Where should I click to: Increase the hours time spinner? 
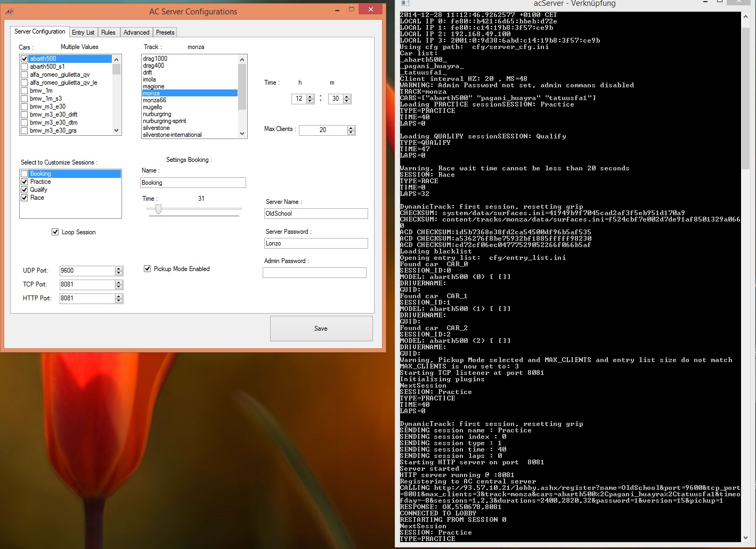click(310, 96)
